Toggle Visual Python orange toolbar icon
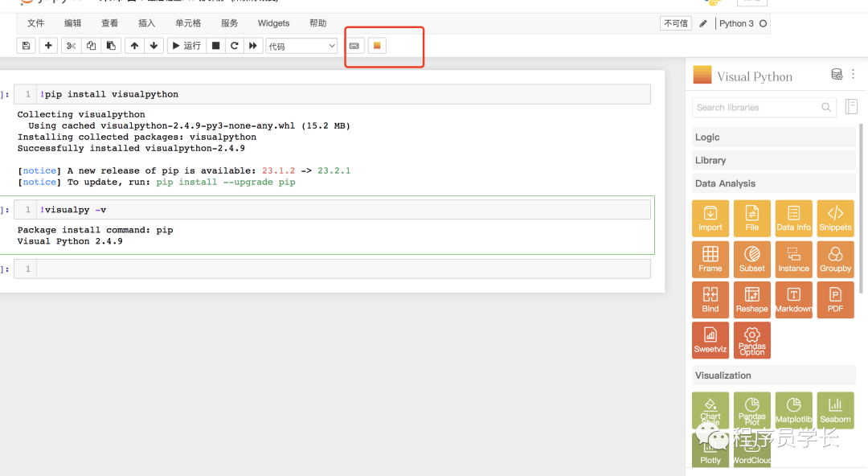 click(x=377, y=46)
